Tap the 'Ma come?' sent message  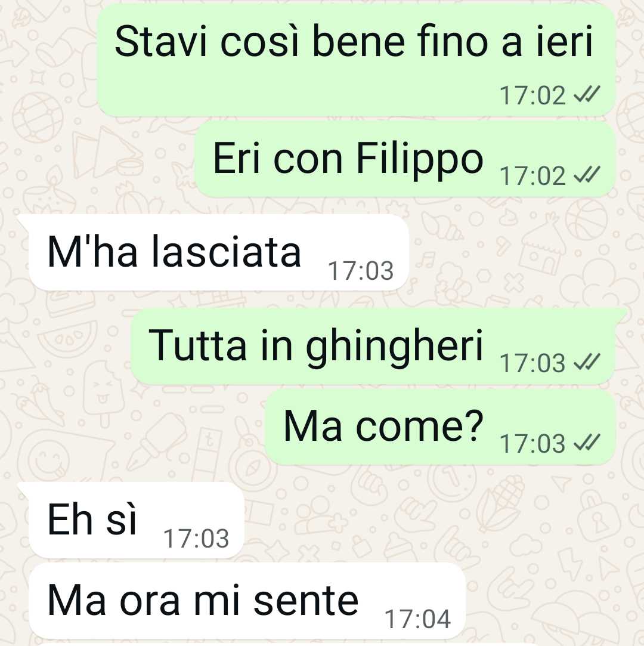(x=440, y=426)
